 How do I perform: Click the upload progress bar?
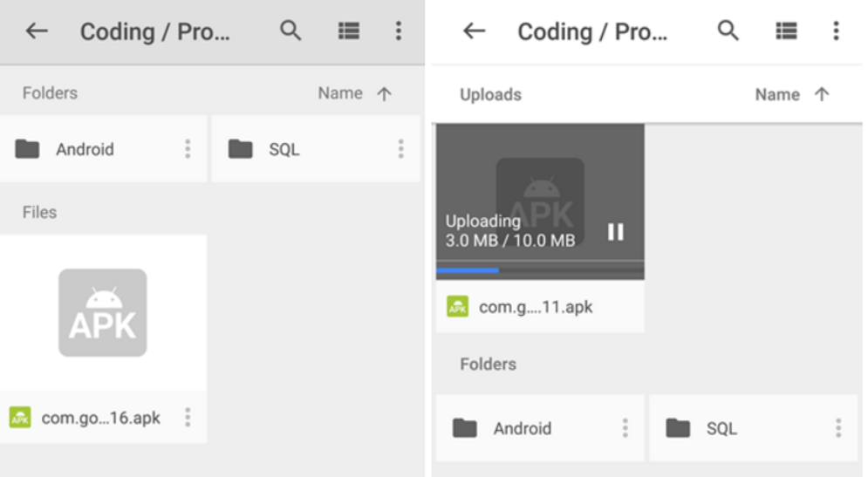[x=539, y=270]
